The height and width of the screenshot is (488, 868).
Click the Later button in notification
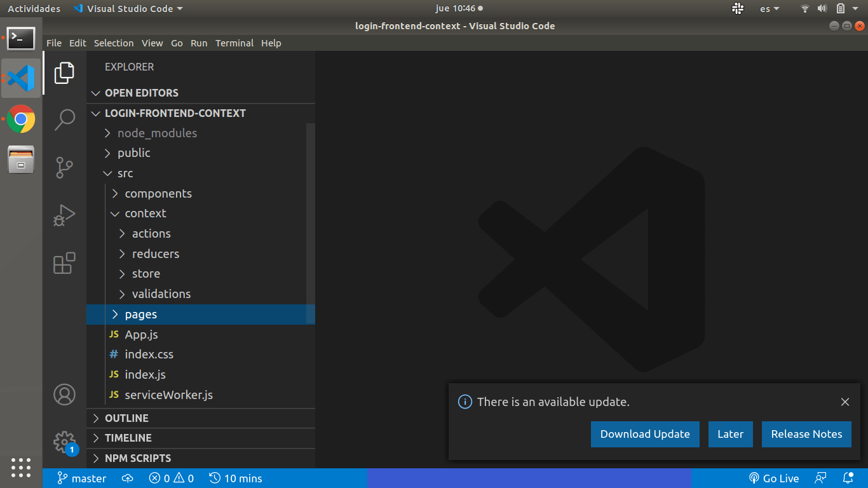click(x=730, y=434)
